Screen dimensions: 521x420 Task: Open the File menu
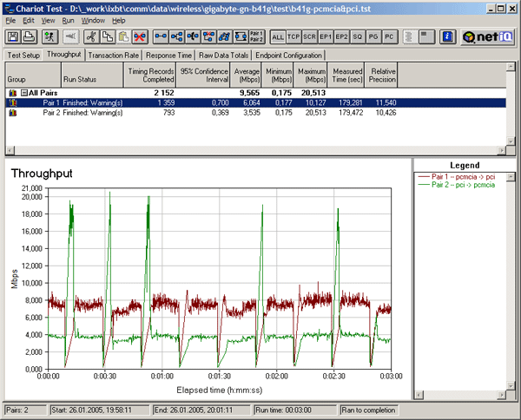point(11,19)
